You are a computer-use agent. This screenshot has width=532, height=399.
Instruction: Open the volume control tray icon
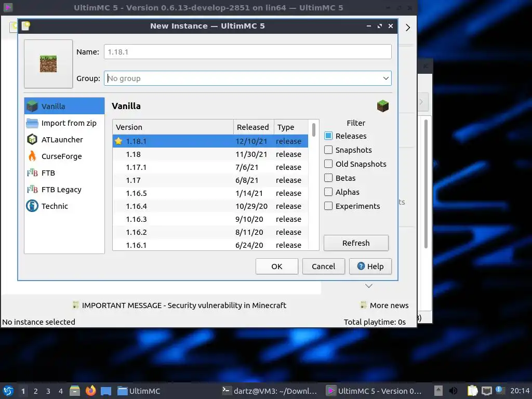453,391
